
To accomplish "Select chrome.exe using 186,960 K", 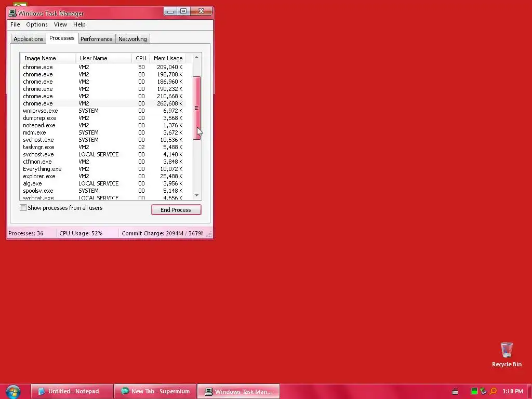I will pos(103,82).
